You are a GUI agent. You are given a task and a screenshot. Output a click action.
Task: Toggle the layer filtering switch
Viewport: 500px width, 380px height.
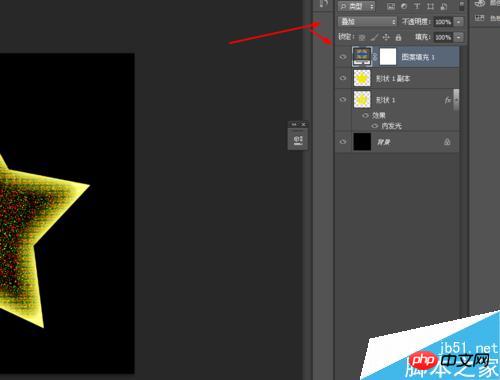tap(462, 6)
